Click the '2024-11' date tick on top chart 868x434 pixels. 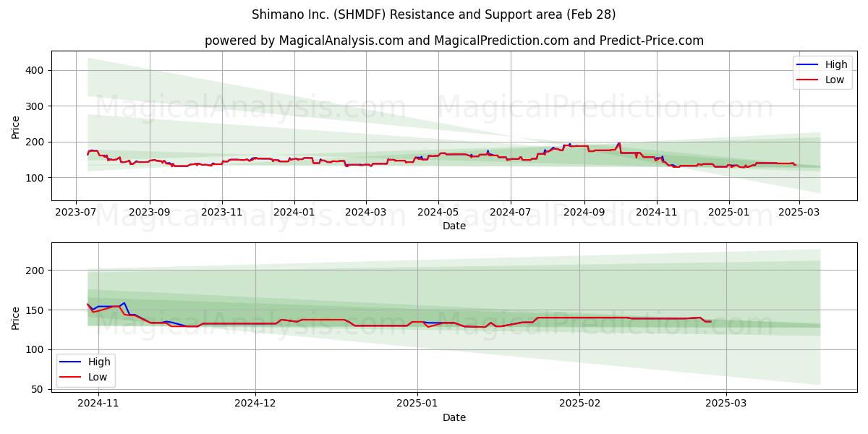[x=656, y=213]
